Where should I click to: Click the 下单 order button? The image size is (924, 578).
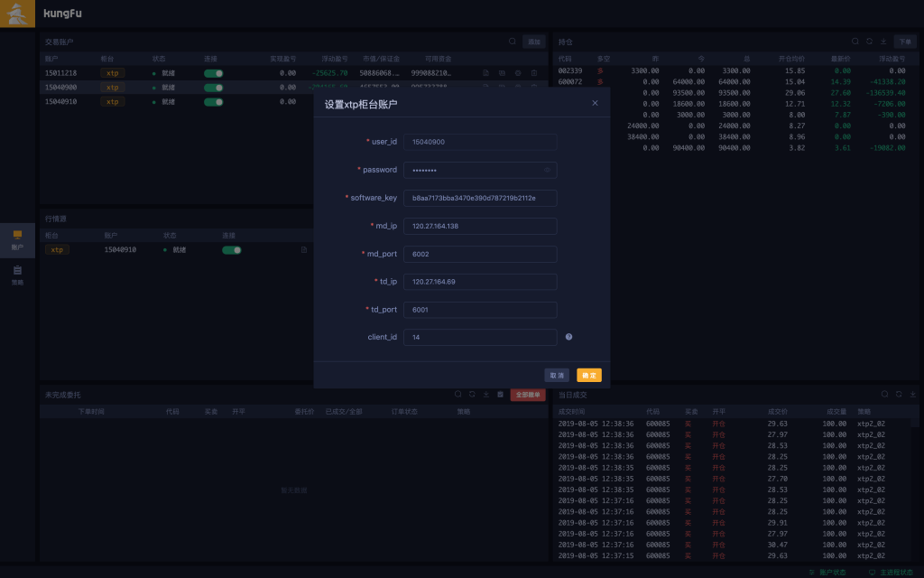click(x=905, y=42)
